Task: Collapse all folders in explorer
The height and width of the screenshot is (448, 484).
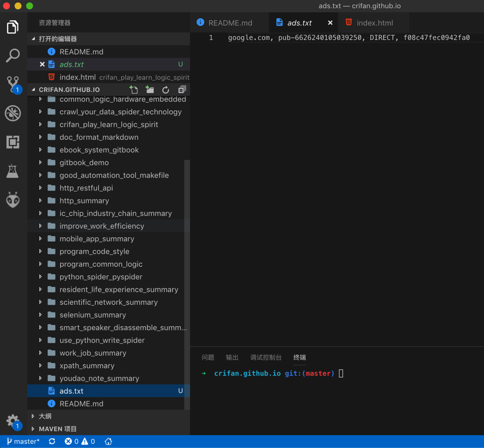Action: tap(182, 89)
